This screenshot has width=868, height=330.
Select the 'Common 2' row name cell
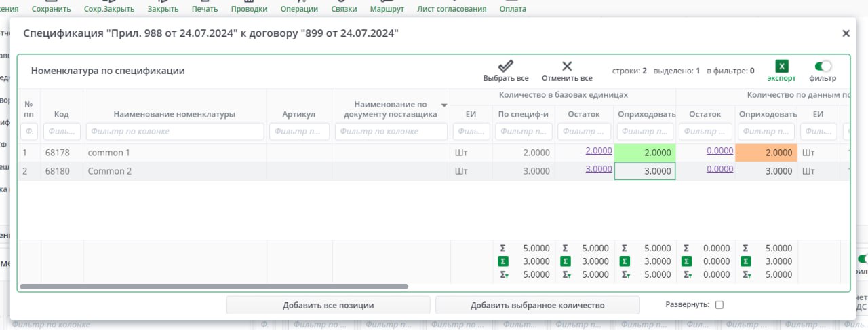[174, 171]
